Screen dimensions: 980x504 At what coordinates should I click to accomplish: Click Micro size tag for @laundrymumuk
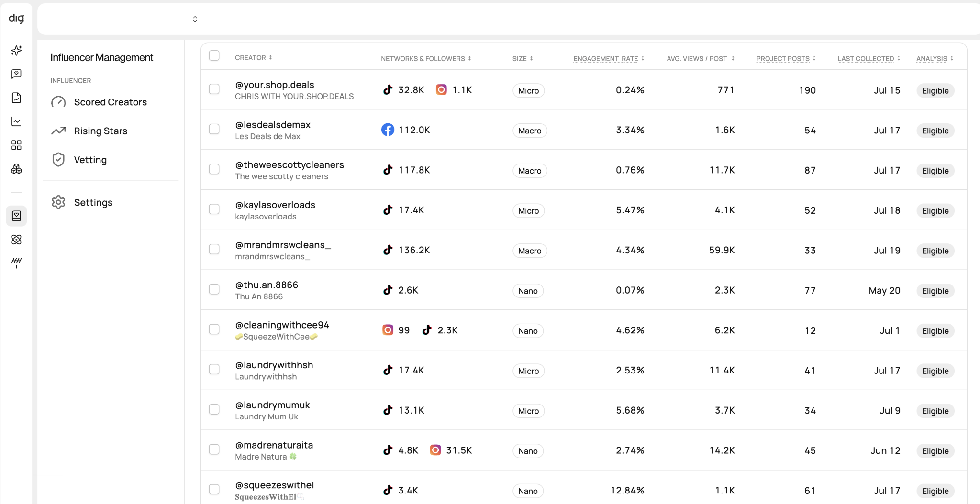[528, 411]
